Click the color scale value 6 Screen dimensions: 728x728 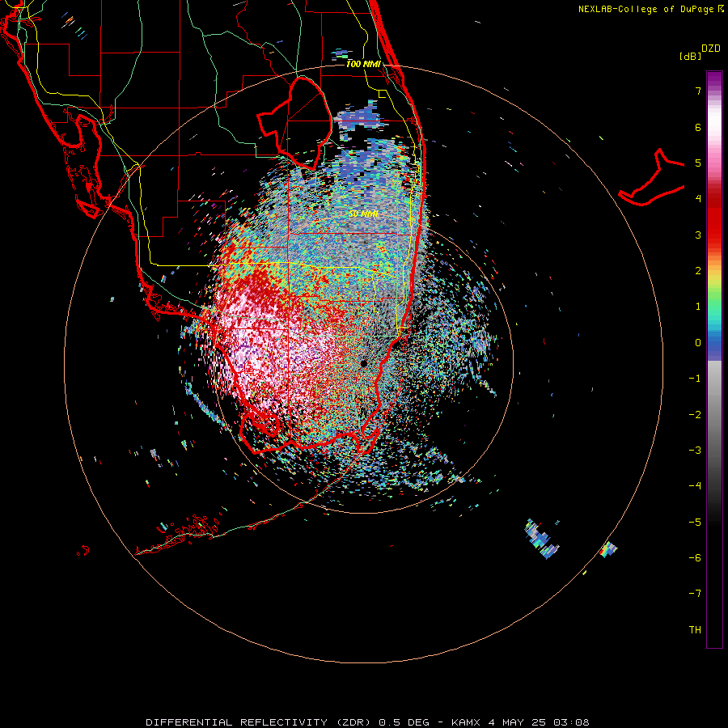coord(698,127)
